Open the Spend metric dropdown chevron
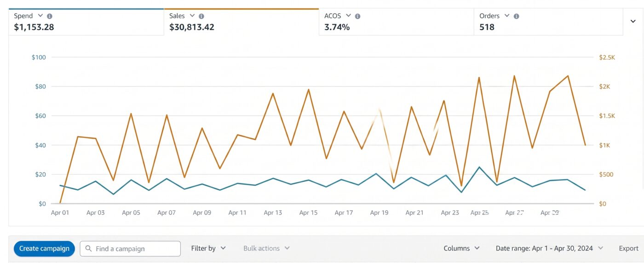Viewport: 644px width, 263px height. click(x=40, y=16)
